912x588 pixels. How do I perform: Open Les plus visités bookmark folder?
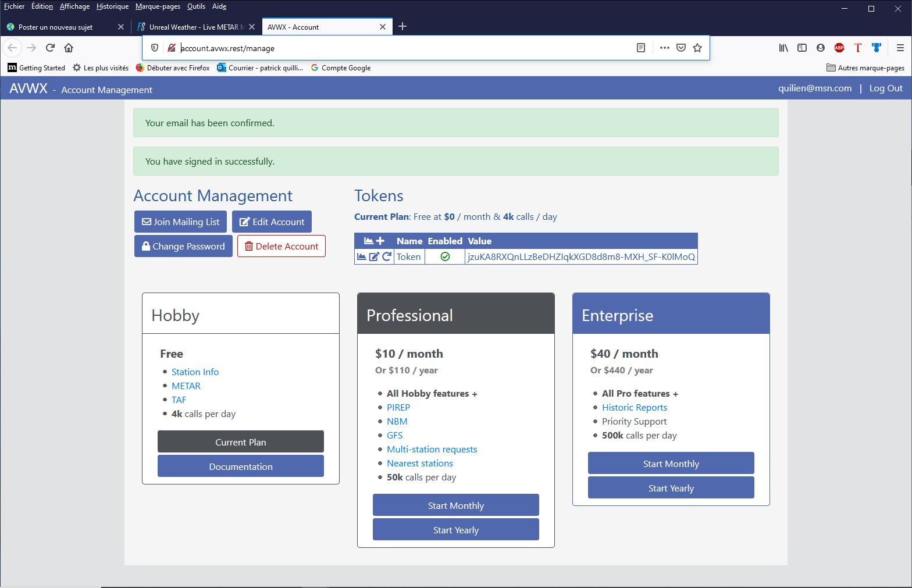pyautogui.click(x=100, y=67)
